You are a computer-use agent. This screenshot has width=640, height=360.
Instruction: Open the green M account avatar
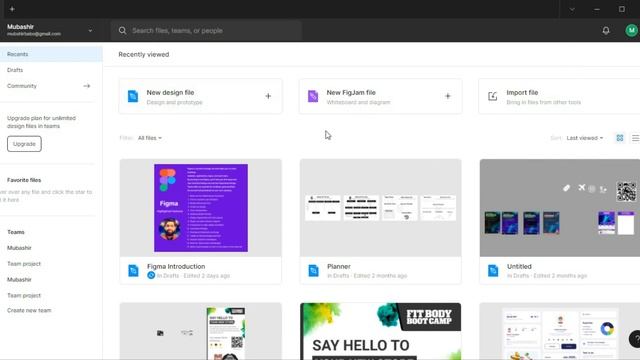631,30
